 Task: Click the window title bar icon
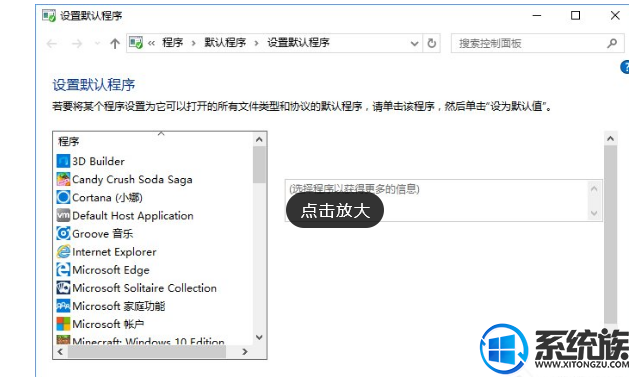point(49,16)
